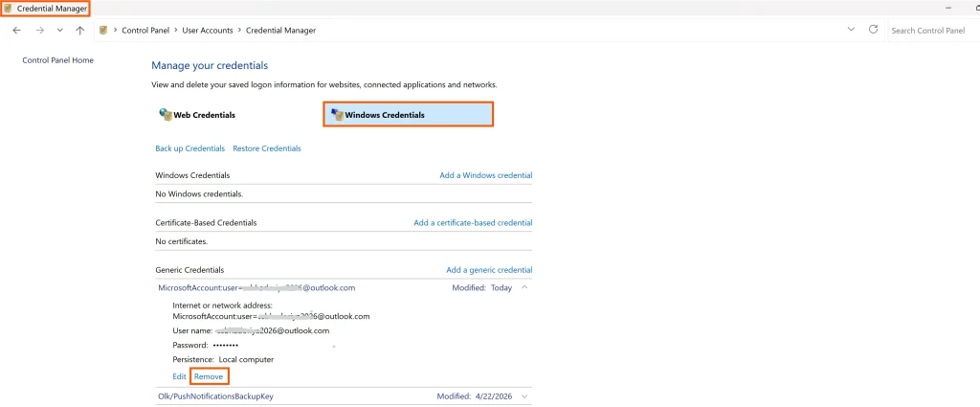Image resolution: width=980 pixels, height=407 pixels.
Task: Go up one level with Up arrow
Action: pos(79,30)
